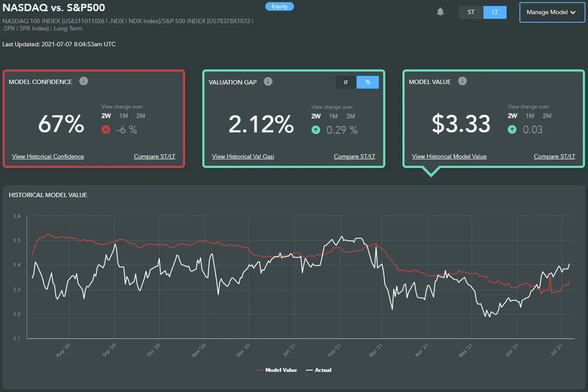Switch to ST short term view
This screenshot has width=588, height=392.
pyautogui.click(x=471, y=12)
